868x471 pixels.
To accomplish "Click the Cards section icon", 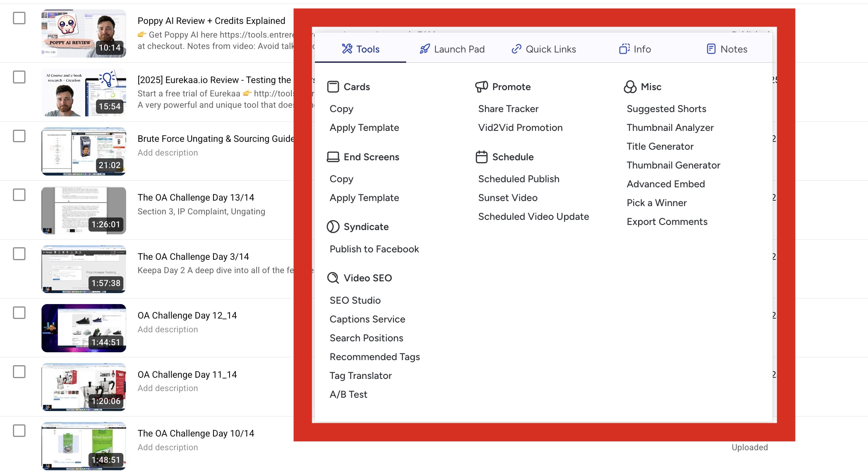I will [x=333, y=87].
